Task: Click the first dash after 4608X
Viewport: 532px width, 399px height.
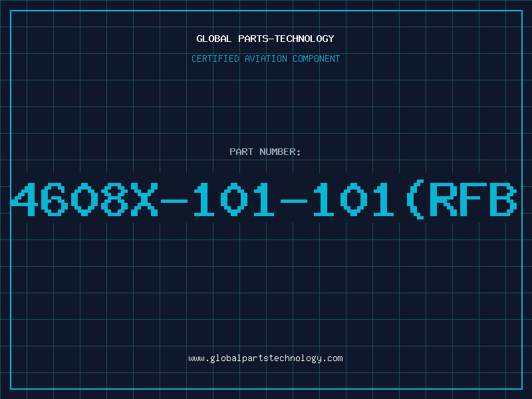Action: click(174, 201)
